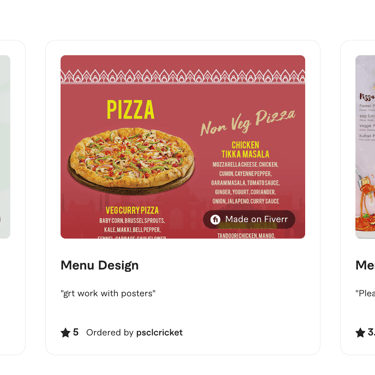Click the star icon on the right card
Image resolution: width=375 pixels, height=375 pixels.
click(x=360, y=332)
